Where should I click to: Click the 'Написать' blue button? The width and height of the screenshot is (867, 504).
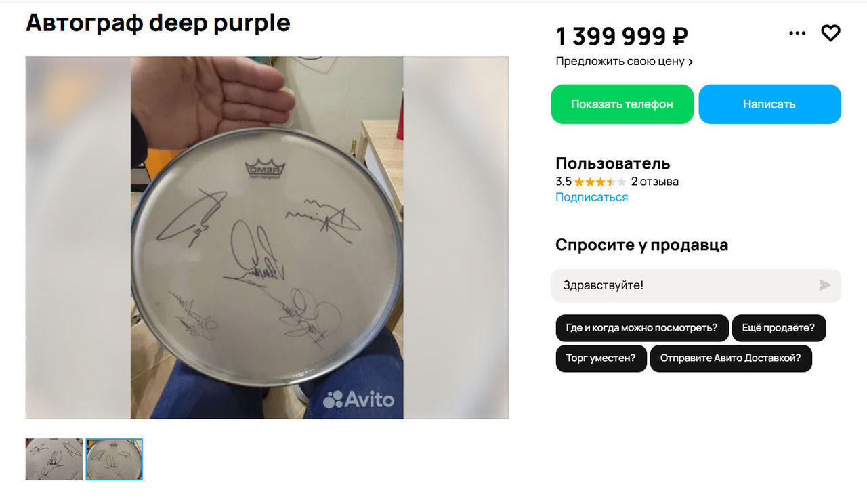point(769,104)
